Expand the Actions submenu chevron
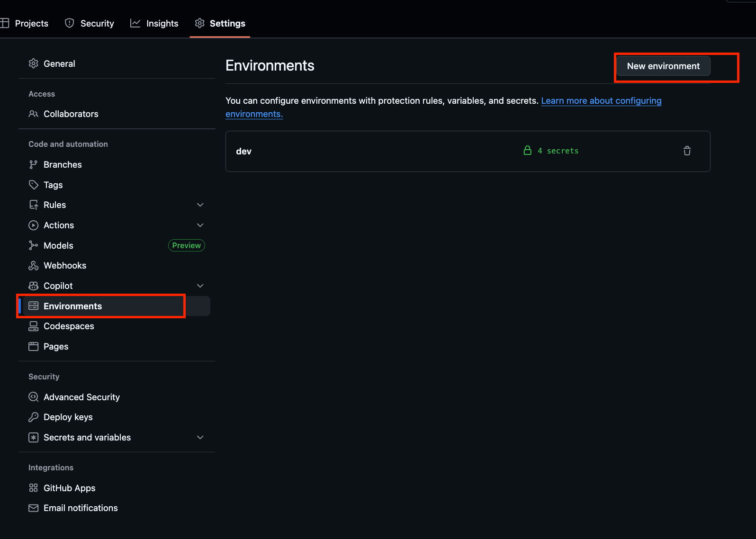Screen dimensions: 756x539 click(x=200, y=225)
